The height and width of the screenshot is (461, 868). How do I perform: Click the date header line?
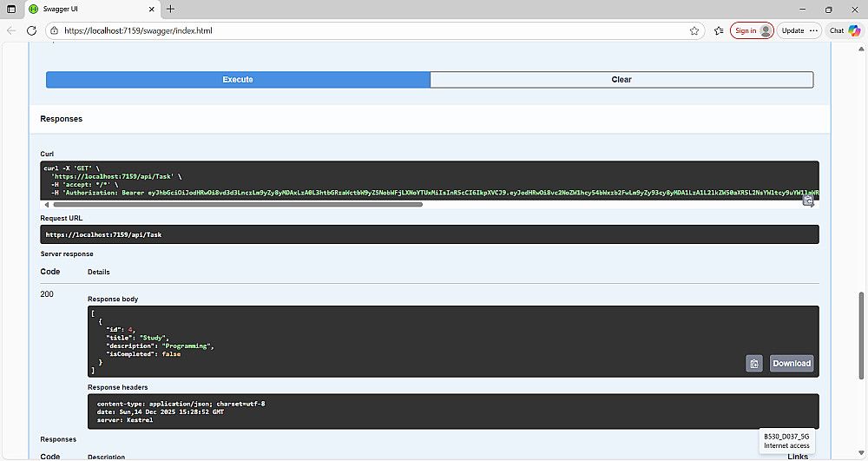coord(161,412)
